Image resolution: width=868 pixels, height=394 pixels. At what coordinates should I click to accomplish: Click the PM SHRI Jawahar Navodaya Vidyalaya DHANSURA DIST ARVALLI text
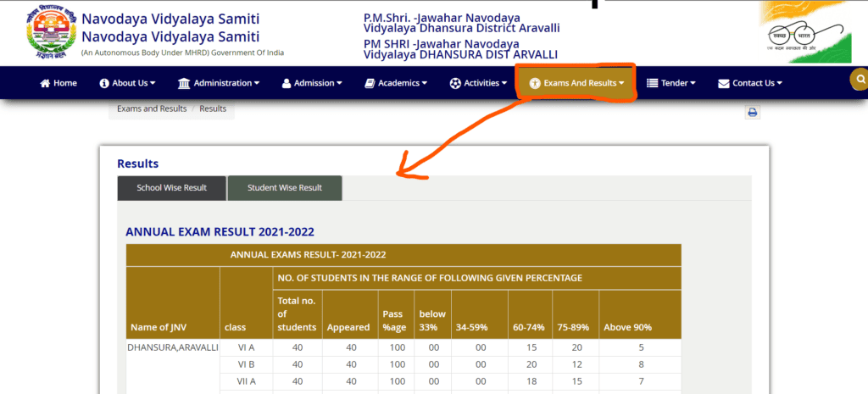pos(460,48)
